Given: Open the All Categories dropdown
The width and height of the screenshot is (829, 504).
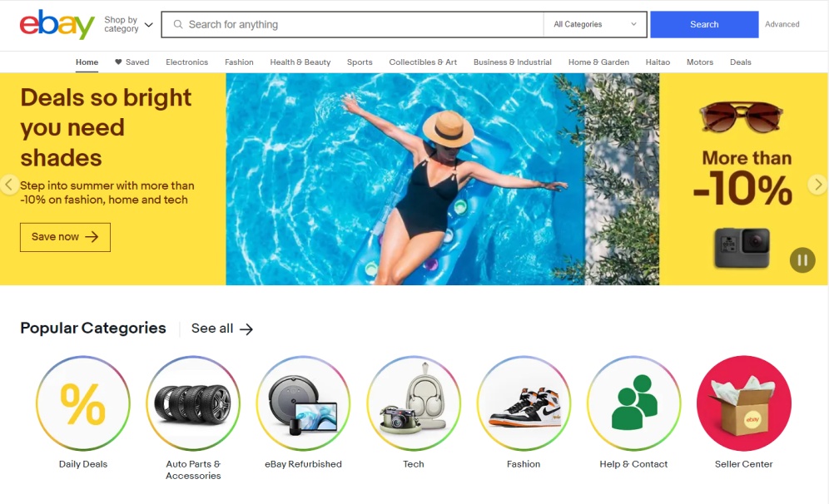Looking at the screenshot, I should (x=595, y=24).
